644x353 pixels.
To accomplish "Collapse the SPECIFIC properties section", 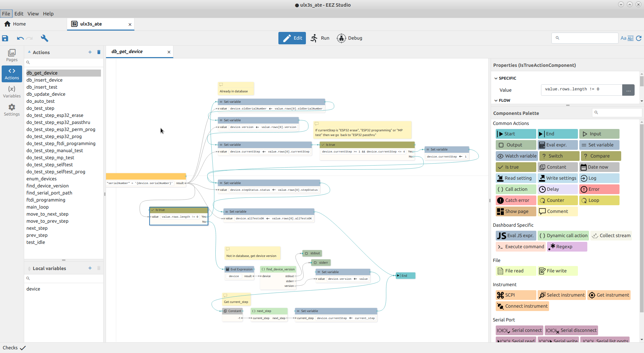I will click(x=496, y=78).
